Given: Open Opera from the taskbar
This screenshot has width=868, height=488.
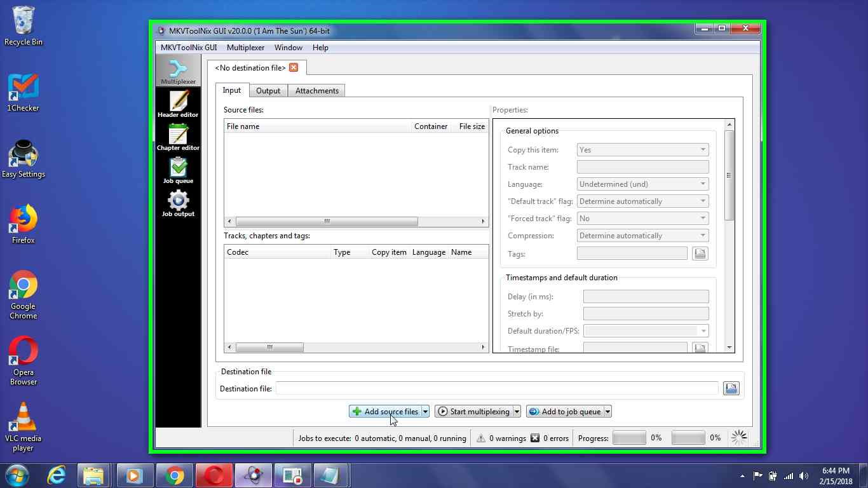Looking at the screenshot, I should pos(214,475).
